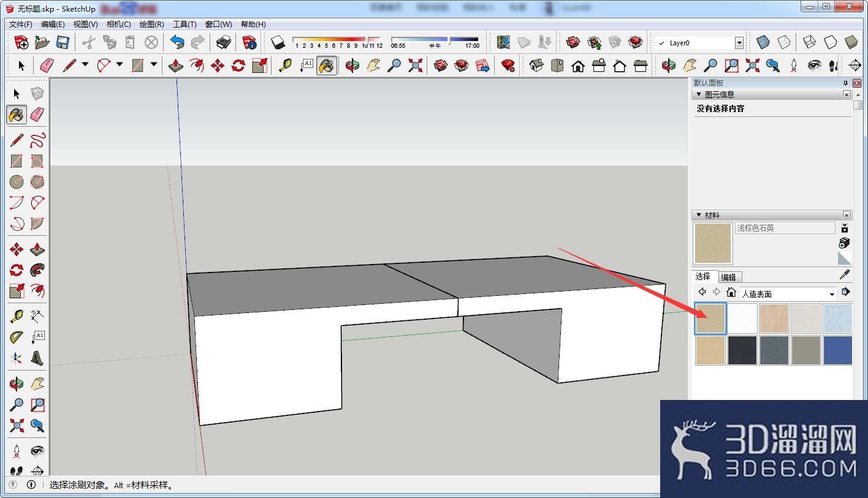The width and height of the screenshot is (868, 498).
Task: Go to materials home folder button
Action: pyautogui.click(x=731, y=293)
